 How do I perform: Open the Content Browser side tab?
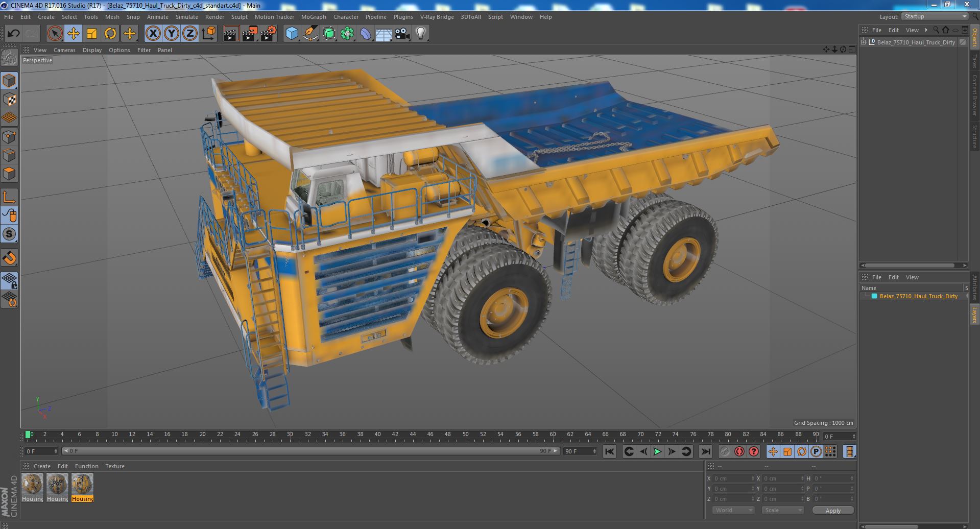[x=975, y=95]
